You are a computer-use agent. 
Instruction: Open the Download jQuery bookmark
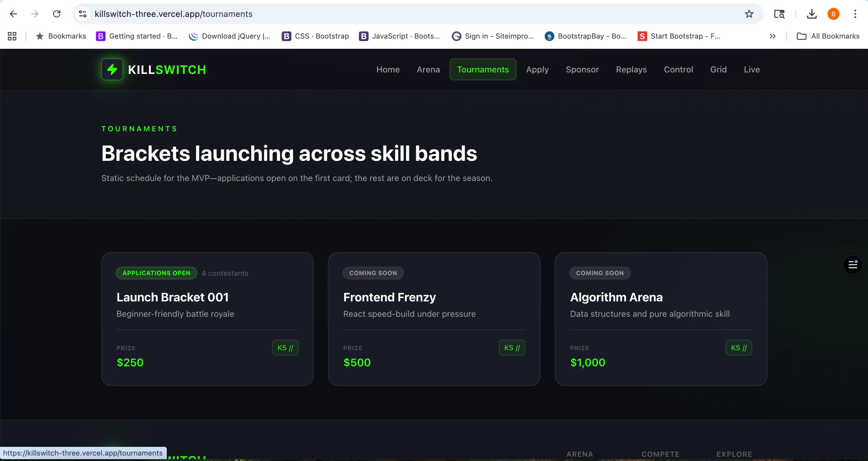(x=230, y=36)
